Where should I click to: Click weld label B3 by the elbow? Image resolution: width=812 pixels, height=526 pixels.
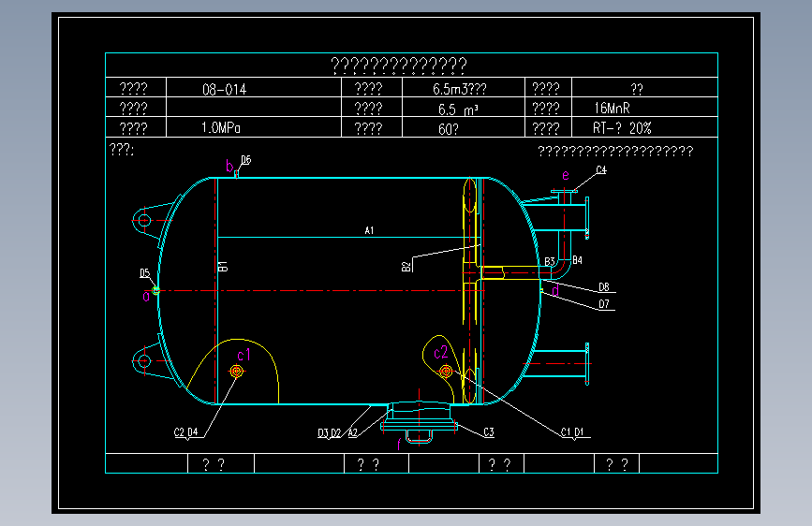tap(550, 261)
